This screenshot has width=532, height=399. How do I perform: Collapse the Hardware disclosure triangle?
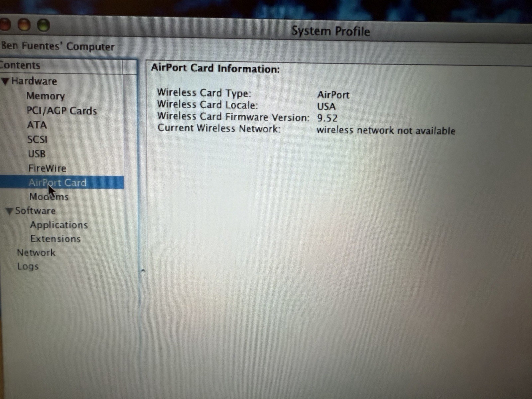(x=5, y=81)
